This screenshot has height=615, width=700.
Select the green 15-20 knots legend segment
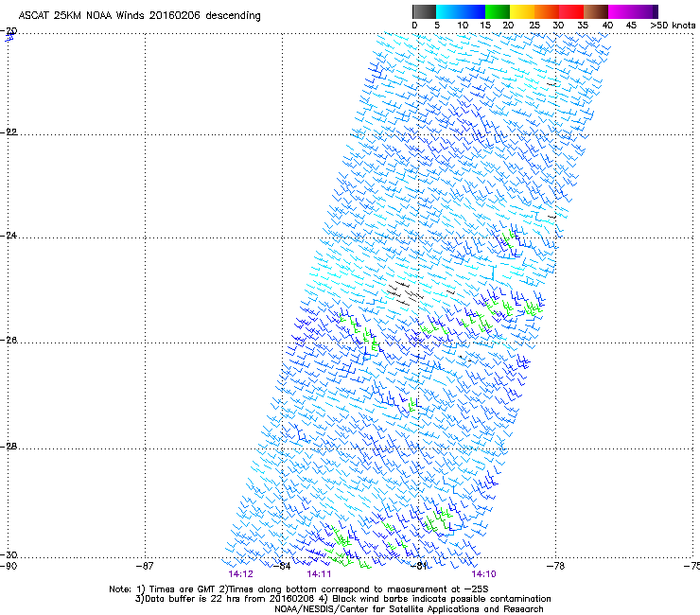(498, 11)
